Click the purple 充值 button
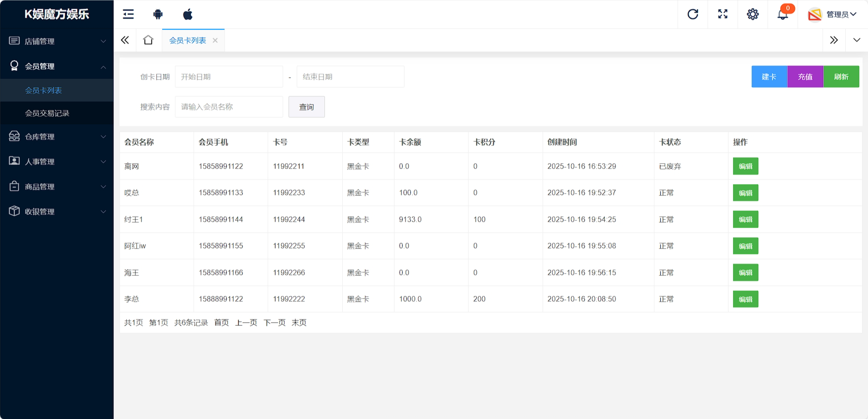This screenshot has width=868, height=419. 805,77
